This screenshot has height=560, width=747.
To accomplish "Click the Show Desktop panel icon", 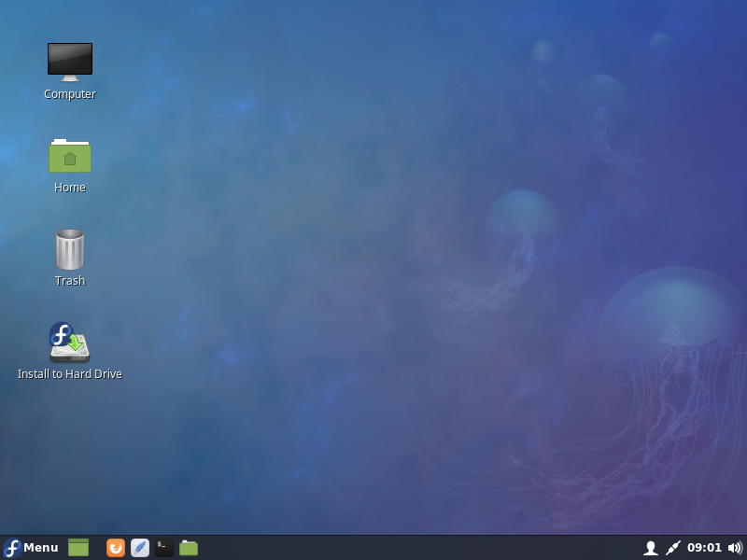I will [x=78, y=548].
